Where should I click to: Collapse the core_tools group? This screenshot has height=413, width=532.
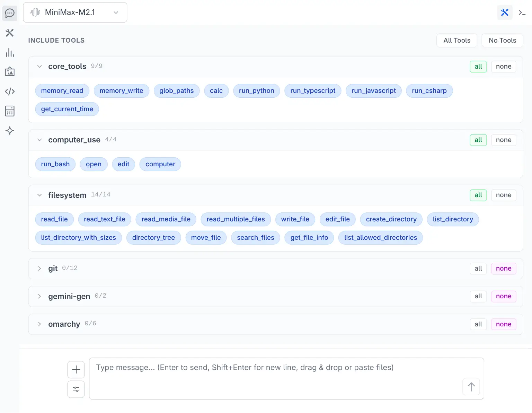click(39, 67)
